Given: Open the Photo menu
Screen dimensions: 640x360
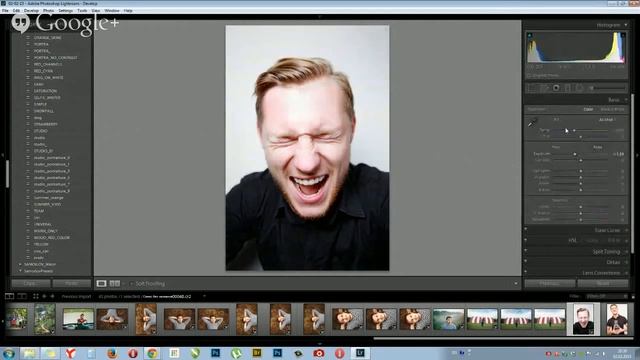Looking at the screenshot, I should 48,11.
